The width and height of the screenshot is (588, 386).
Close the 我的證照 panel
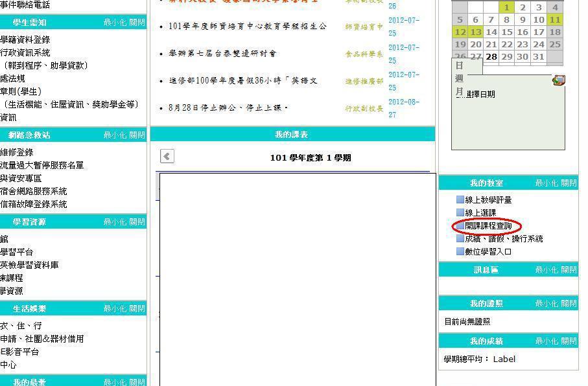coord(569,303)
